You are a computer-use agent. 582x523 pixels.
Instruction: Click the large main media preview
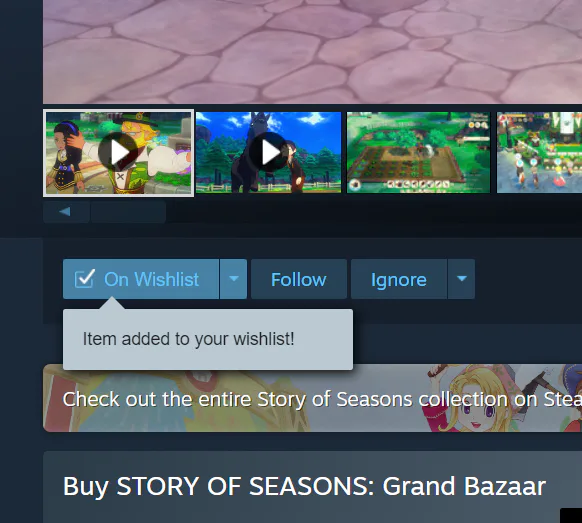(313, 52)
